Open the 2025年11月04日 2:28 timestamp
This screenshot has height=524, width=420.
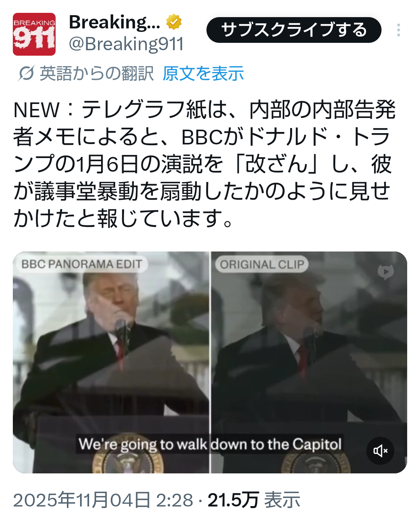[103, 500]
